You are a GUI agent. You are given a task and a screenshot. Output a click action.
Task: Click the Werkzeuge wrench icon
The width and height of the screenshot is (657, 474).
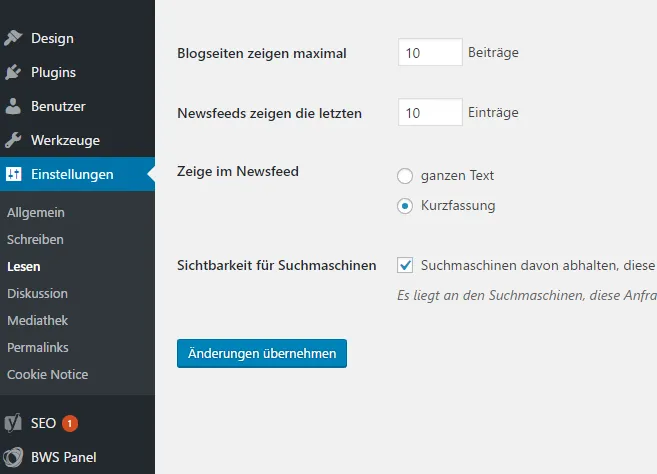point(13,140)
